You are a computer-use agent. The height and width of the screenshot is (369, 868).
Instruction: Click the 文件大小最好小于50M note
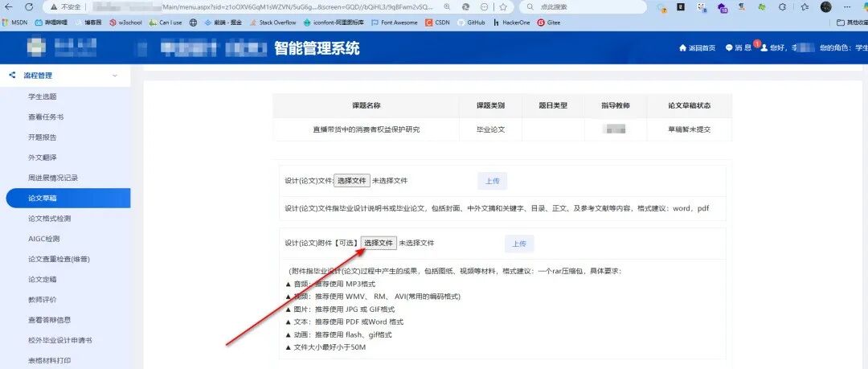pos(326,346)
